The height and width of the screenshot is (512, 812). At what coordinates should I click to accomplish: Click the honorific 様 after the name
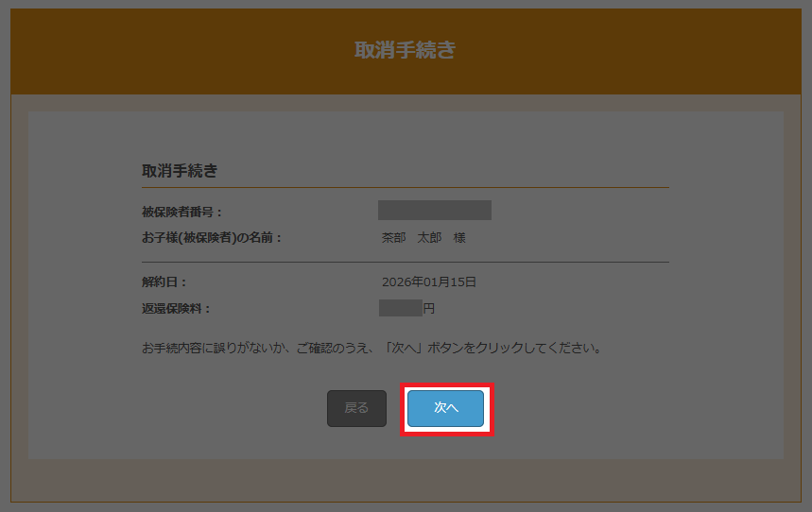[x=459, y=238]
